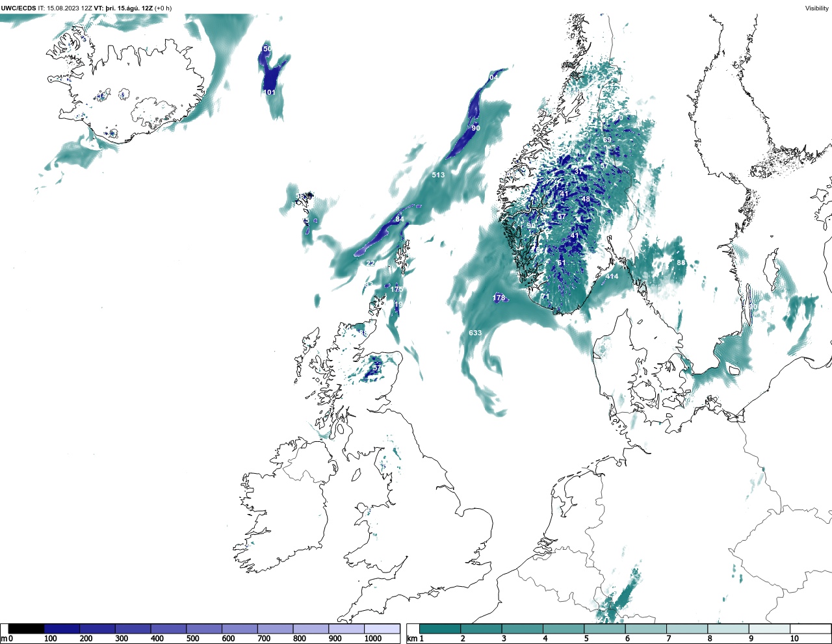Image resolution: width=832 pixels, height=644 pixels.
Task: Pick the pale lavender swatch right of the 1000 label
Action: [382, 629]
